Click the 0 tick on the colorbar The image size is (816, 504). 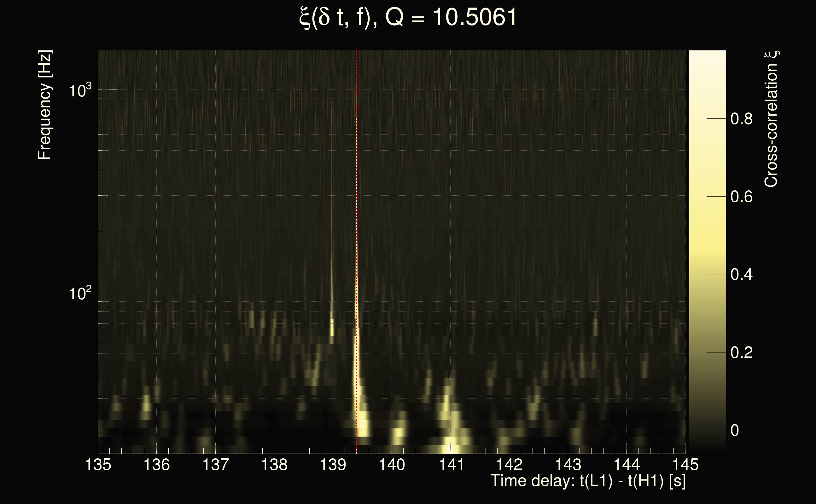pyautogui.click(x=735, y=430)
